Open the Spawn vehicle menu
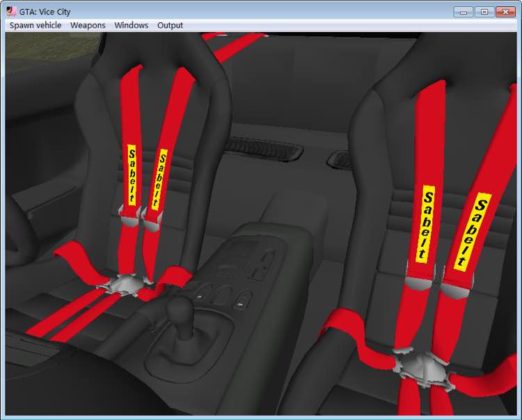This screenshot has height=420, width=522. [35, 25]
